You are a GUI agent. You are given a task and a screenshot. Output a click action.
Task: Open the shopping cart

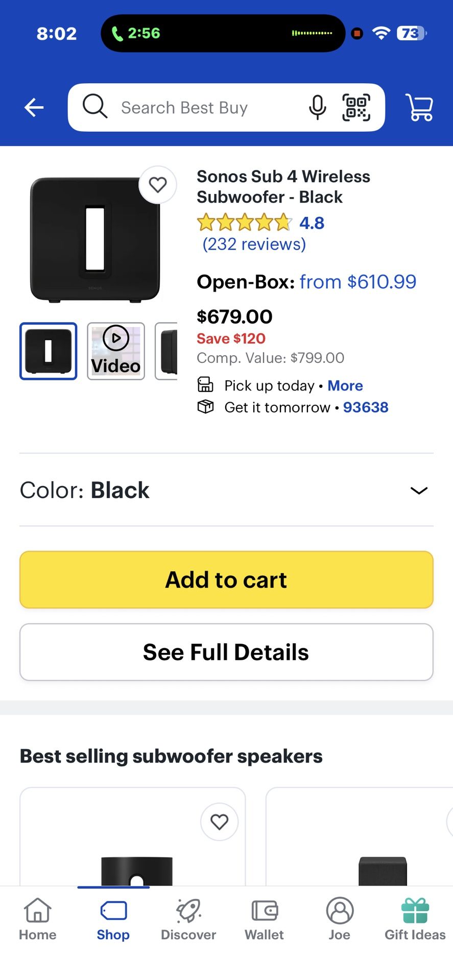419,108
